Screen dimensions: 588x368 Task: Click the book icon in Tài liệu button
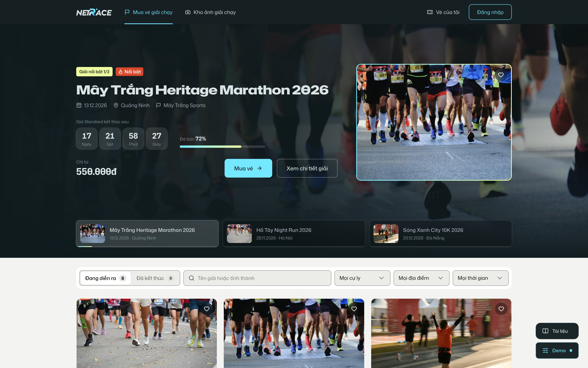coord(545,331)
